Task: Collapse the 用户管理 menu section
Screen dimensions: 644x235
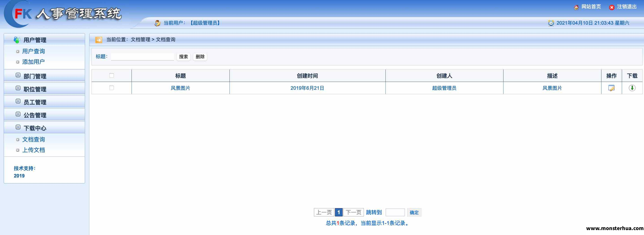Action: (x=44, y=40)
